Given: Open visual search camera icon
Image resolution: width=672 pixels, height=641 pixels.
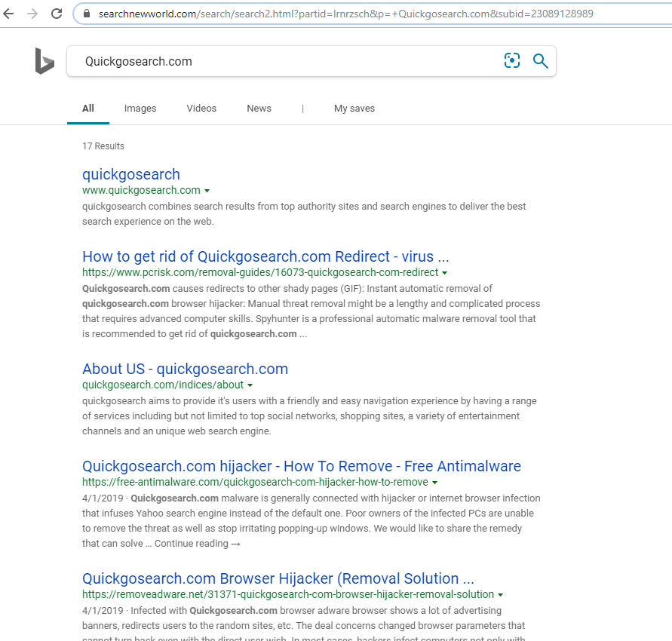Looking at the screenshot, I should pos(512,61).
